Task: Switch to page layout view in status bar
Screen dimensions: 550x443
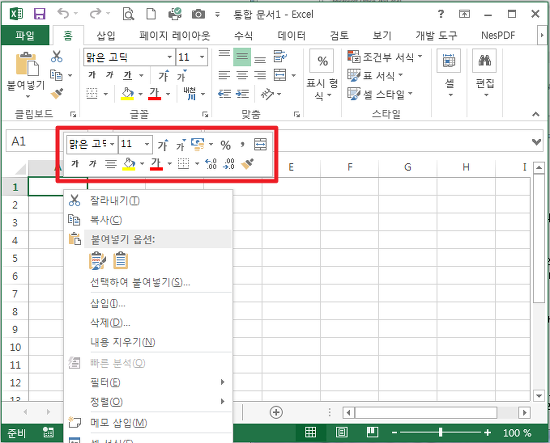Action: pos(341,432)
